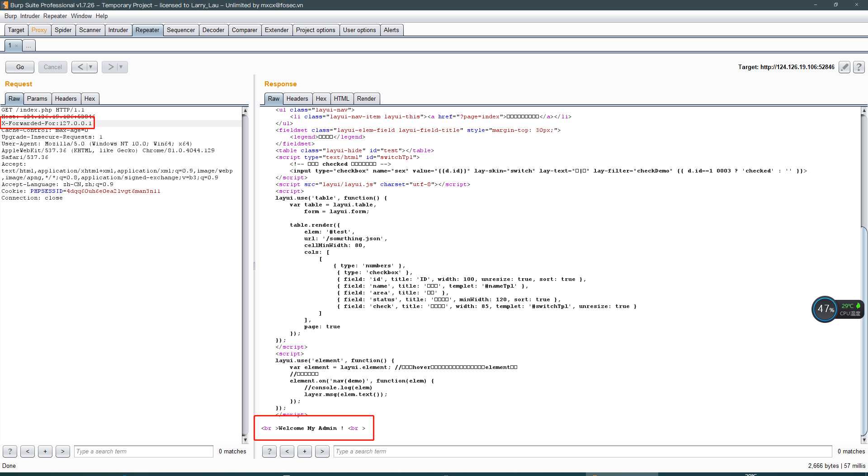The width and height of the screenshot is (868, 476).
Task: Click the GET /index.php request line
Action: [43, 110]
